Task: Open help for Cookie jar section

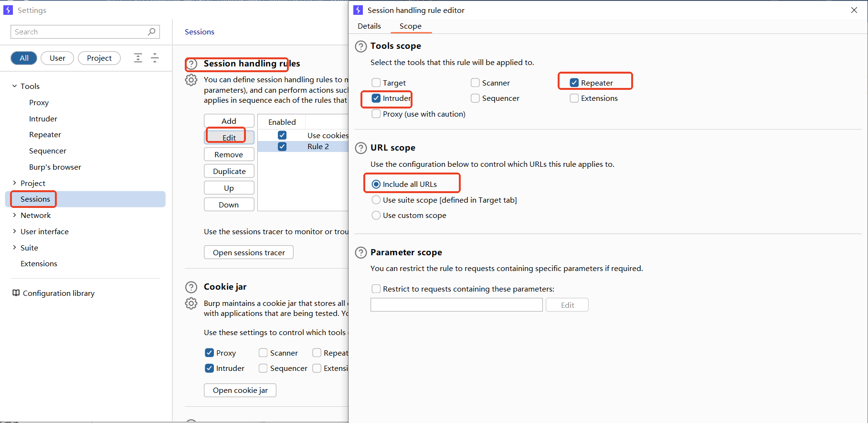Action: [x=191, y=287]
